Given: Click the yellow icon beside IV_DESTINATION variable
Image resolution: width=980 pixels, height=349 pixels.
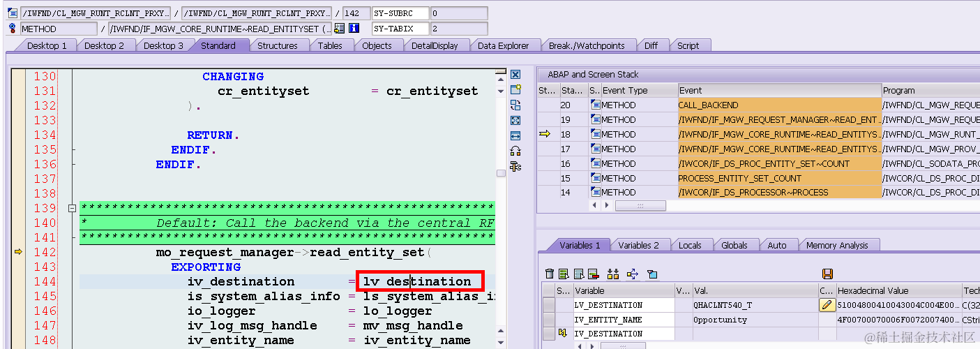Looking at the screenshot, I should click(x=563, y=334).
